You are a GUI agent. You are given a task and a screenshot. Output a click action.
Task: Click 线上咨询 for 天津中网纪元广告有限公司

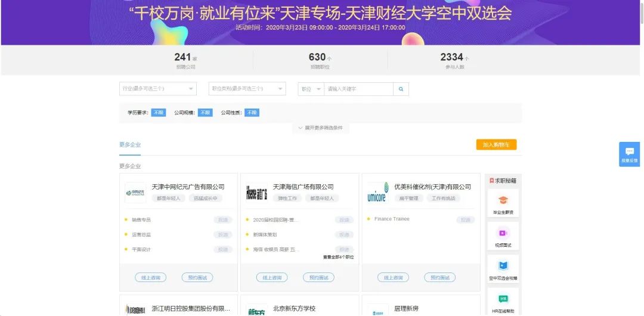point(150,277)
